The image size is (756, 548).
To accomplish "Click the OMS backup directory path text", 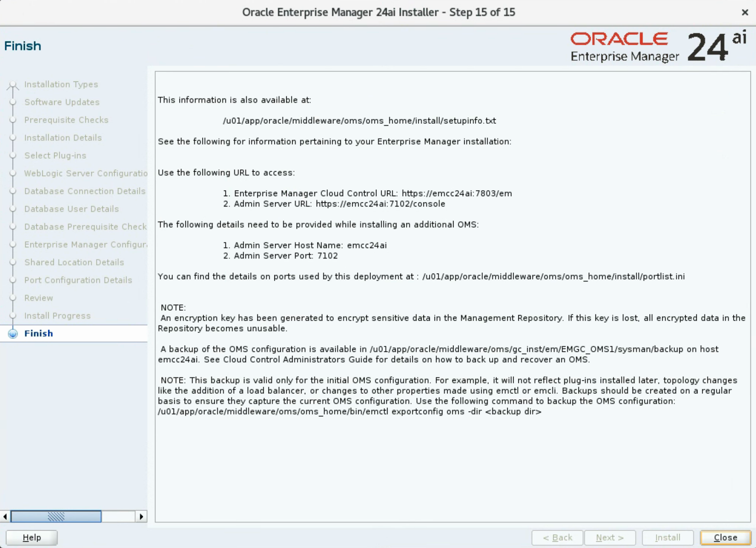I will (526, 349).
